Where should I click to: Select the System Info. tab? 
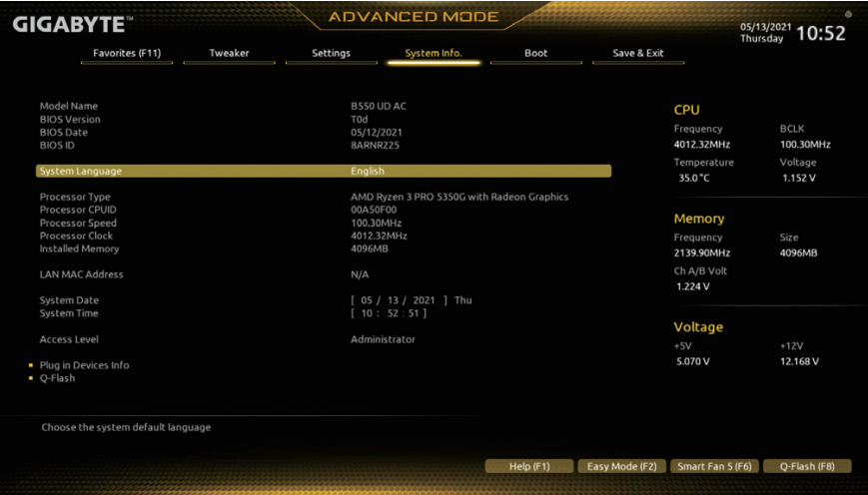coord(434,53)
